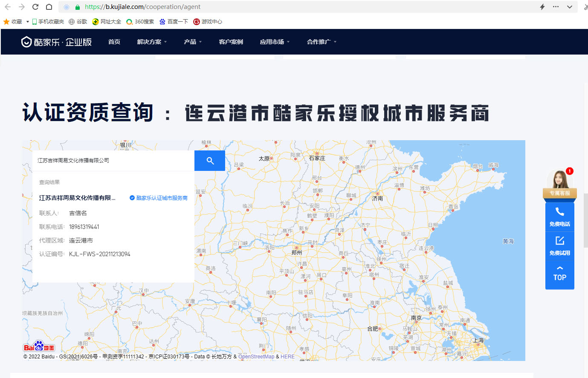Image resolution: width=588 pixels, height=378 pixels.
Task: Click 青岛 city on the map
Action: coord(454,207)
